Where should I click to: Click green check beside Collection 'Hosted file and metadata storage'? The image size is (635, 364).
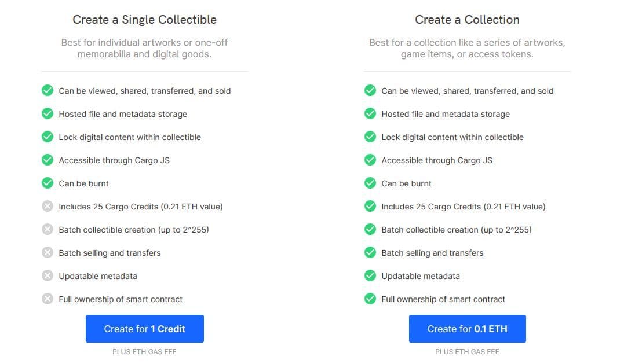370,114
